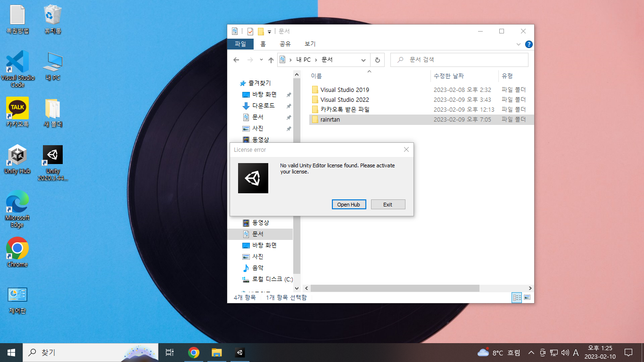Open 즐겨찾기 in navigation pane

pyautogui.click(x=260, y=83)
